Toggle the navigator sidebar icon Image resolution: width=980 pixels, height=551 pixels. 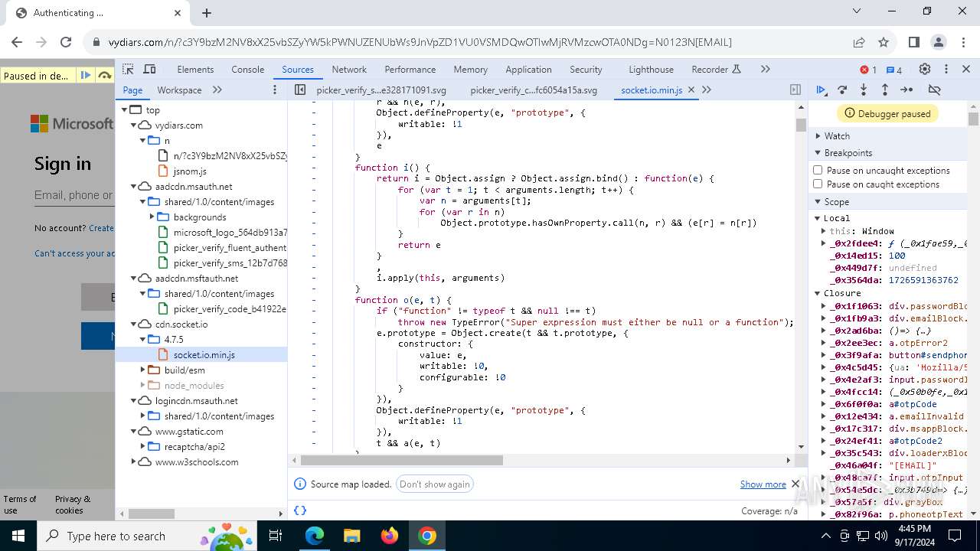(300, 90)
